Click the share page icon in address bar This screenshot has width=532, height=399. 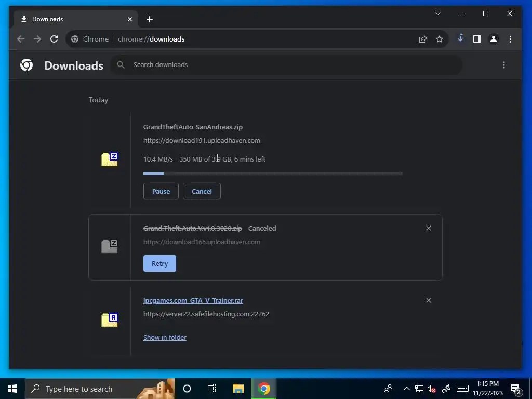[x=423, y=39]
